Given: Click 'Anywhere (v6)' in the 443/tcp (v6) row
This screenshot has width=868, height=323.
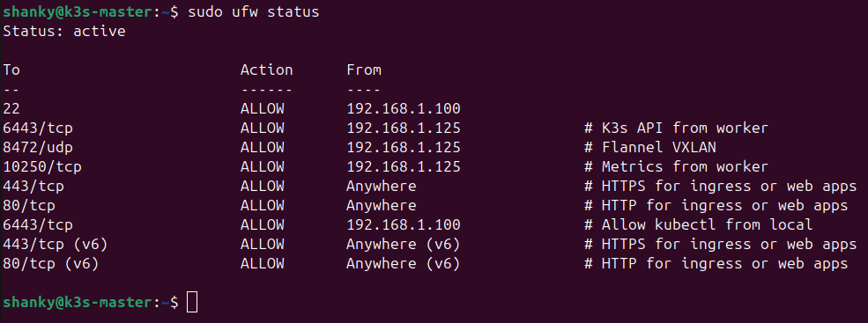Looking at the screenshot, I should click(x=404, y=244).
